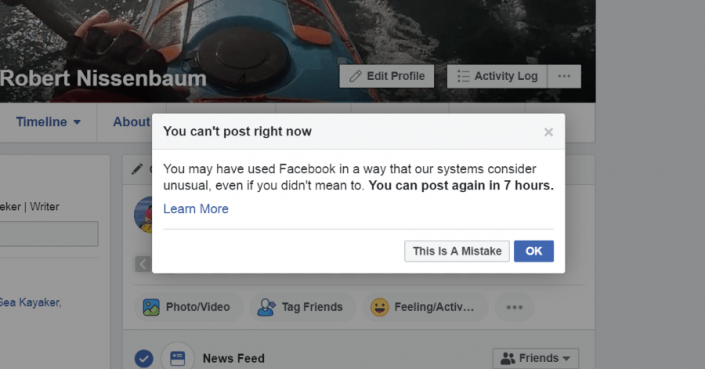Click the pencil compose icon in post box
705x369 pixels.
click(x=137, y=169)
